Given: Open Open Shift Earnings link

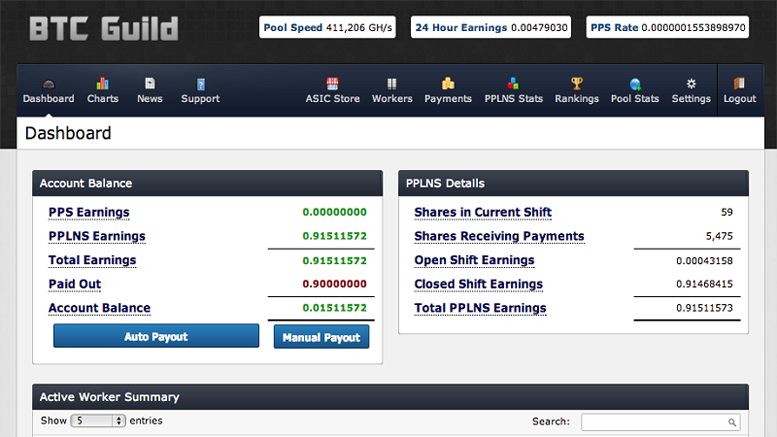Looking at the screenshot, I should 475,260.
